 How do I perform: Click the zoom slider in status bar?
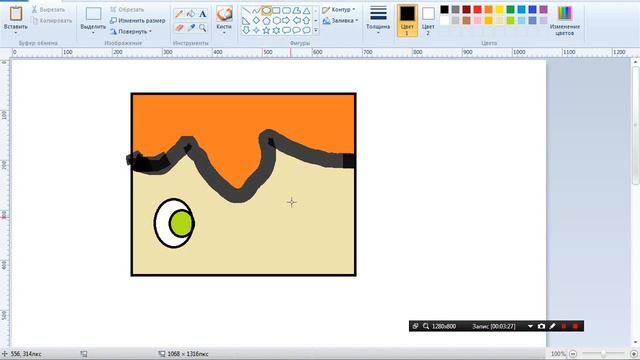pyautogui.click(x=603, y=354)
